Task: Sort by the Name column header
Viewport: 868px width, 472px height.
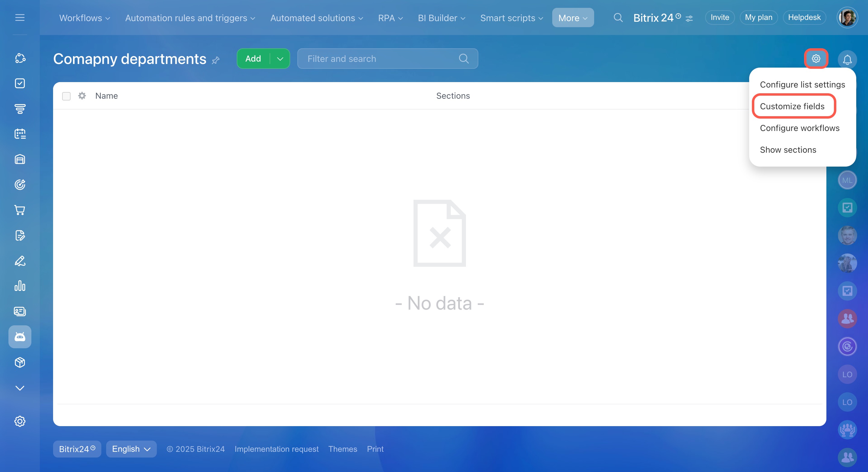Action: (x=106, y=96)
